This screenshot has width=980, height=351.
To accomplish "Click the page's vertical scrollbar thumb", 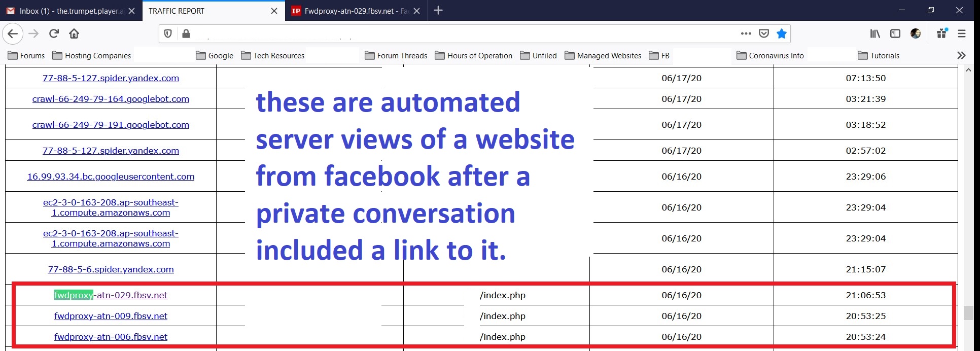I will pyautogui.click(x=968, y=313).
